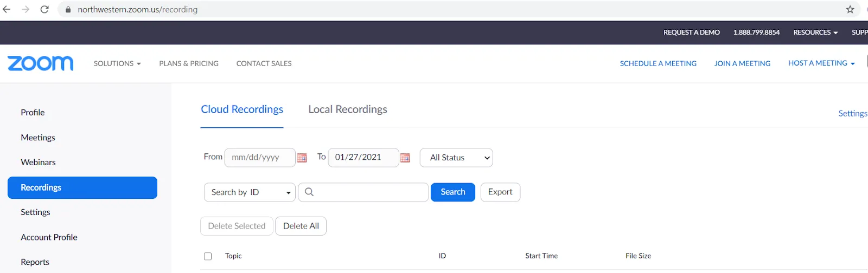Click the padlock site info icon
This screenshot has width=868, height=273.
[68, 10]
